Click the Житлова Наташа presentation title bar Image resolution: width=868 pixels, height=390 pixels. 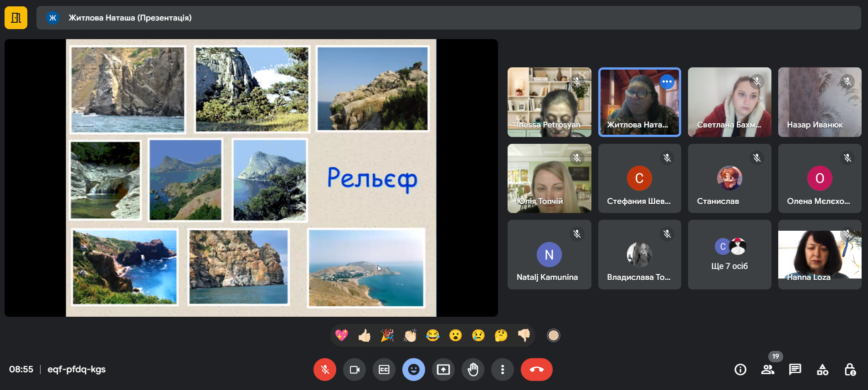[x=448, y=18]
